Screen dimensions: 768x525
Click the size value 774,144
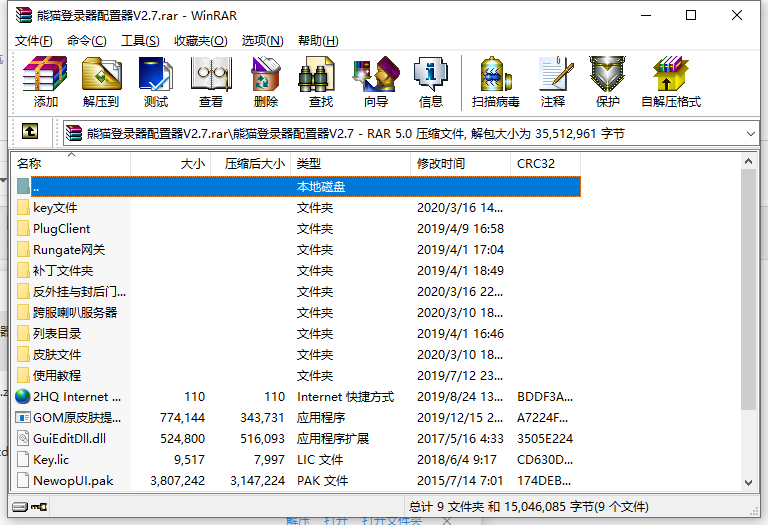pyautogui.click(x=182, y=418)
